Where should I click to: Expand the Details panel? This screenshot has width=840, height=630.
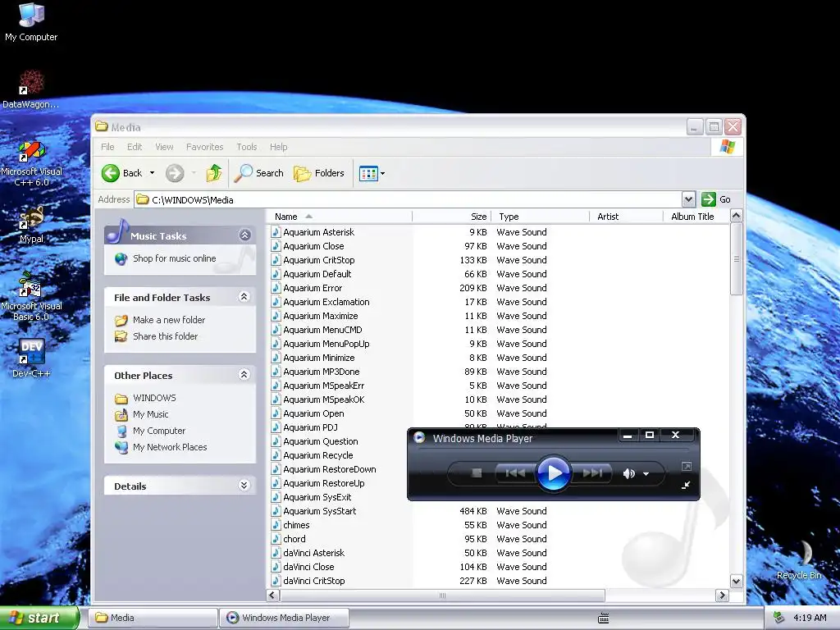click(x=244, y=486)
